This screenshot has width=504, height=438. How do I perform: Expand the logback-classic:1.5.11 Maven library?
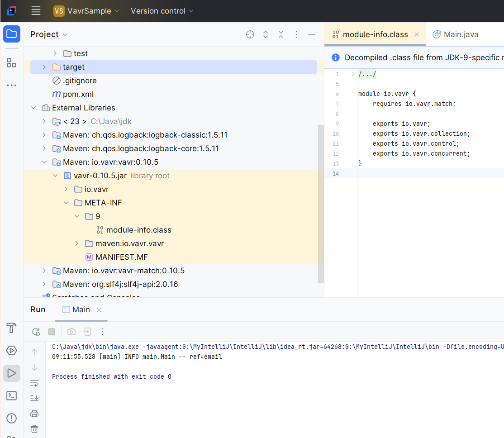[x=44, y=135]
